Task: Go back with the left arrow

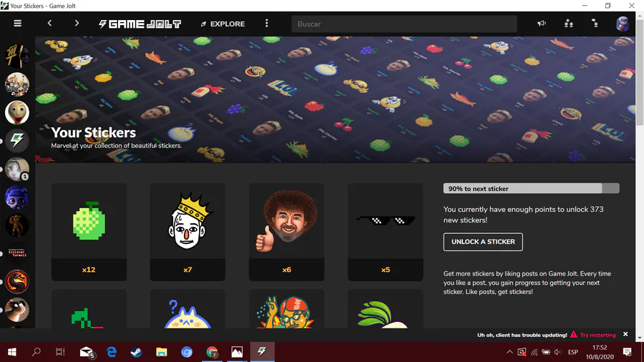Action: pyautogui.click(x=49, y=24)
